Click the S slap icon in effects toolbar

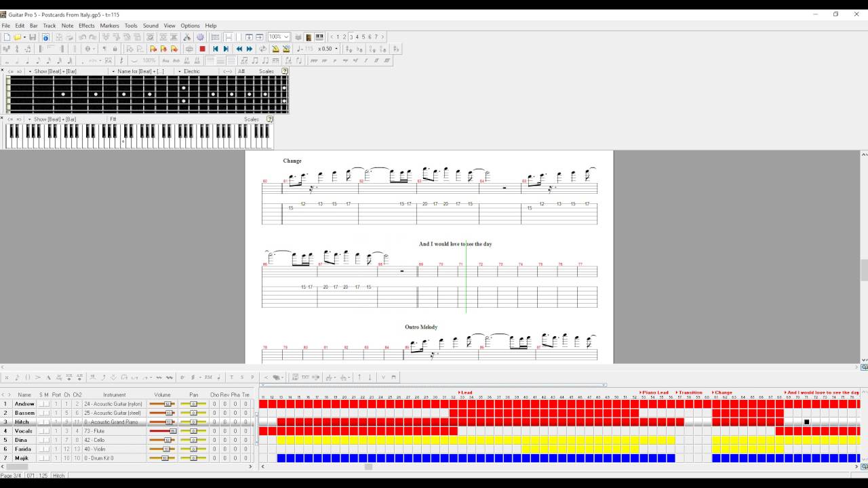coord(242,378)
